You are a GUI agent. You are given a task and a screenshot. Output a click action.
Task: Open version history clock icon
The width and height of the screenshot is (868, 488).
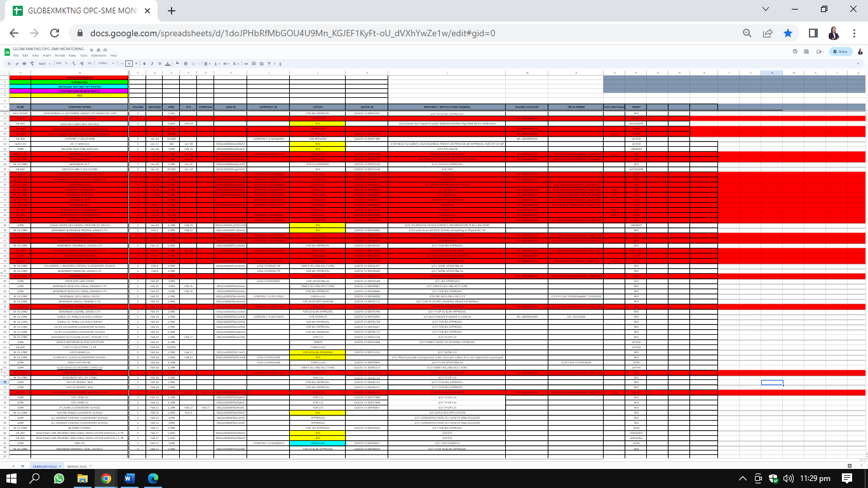pyautogui.click(x=795, y=51)
